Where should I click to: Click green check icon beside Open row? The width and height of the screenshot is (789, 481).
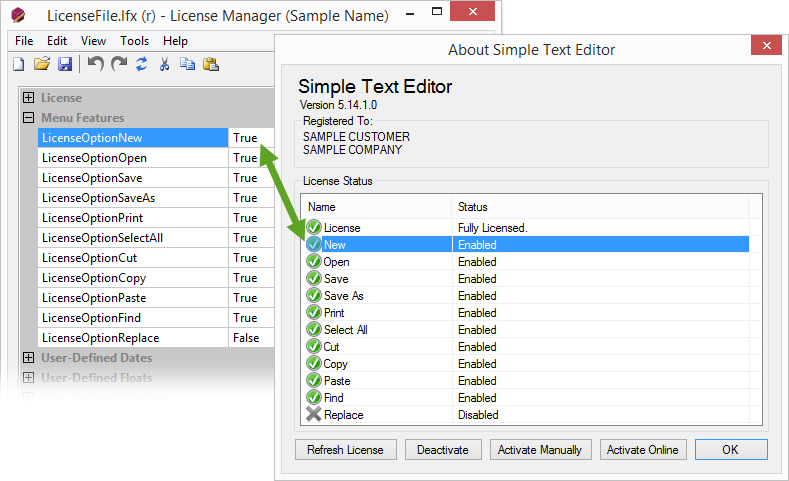click(x=314, y=262)
